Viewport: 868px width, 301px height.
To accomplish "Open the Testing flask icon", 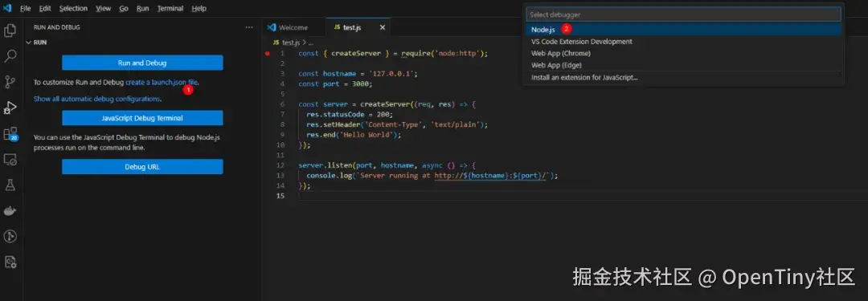I will [x=10, y=185].
